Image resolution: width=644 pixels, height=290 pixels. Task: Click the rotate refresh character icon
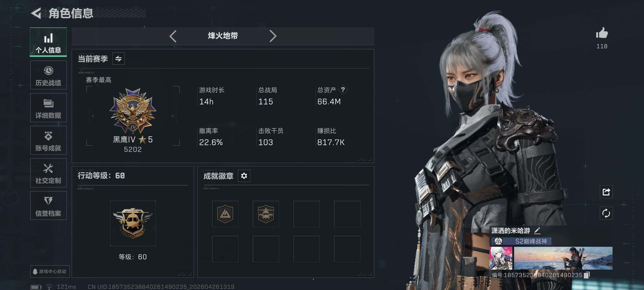tap(606, 213)
